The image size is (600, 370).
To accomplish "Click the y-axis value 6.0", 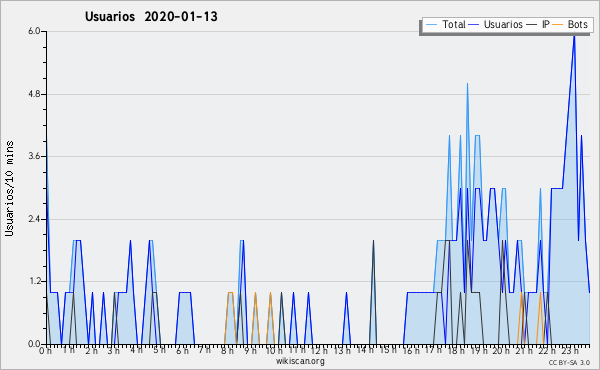I will (x=34, y=31).
